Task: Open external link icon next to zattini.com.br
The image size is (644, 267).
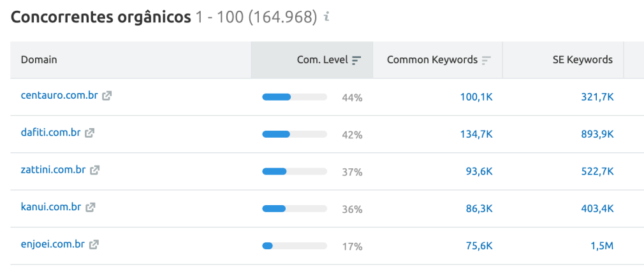Action: point(95,170)
